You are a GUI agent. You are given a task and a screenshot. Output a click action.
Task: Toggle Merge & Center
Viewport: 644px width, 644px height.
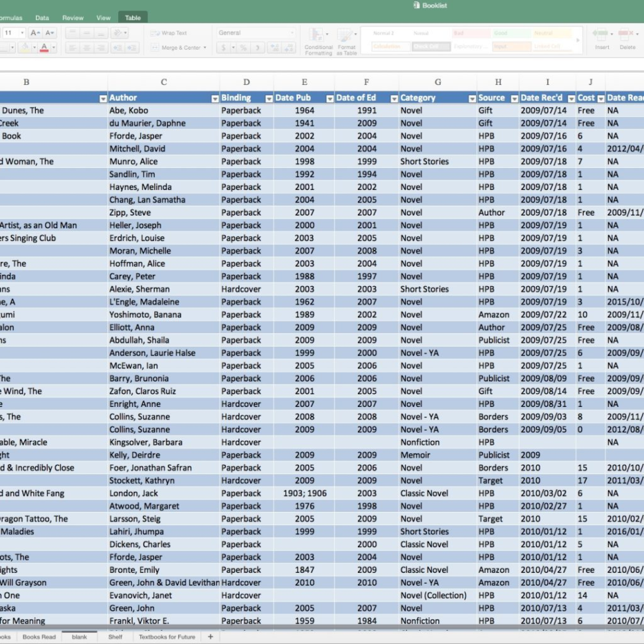click(181, 46)
